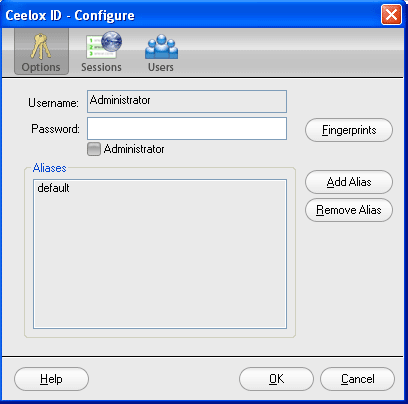Open the Sessions globe list icon

[104, 45]
